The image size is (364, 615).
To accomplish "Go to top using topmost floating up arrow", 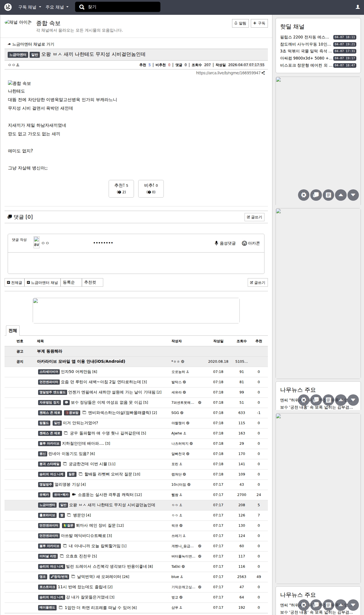I will (341, 195).
